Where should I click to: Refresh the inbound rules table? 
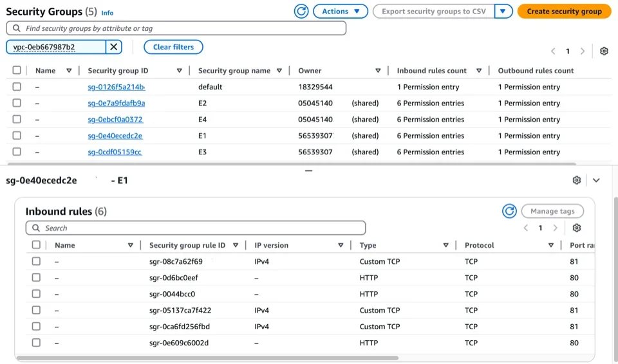tap(509, 211)
